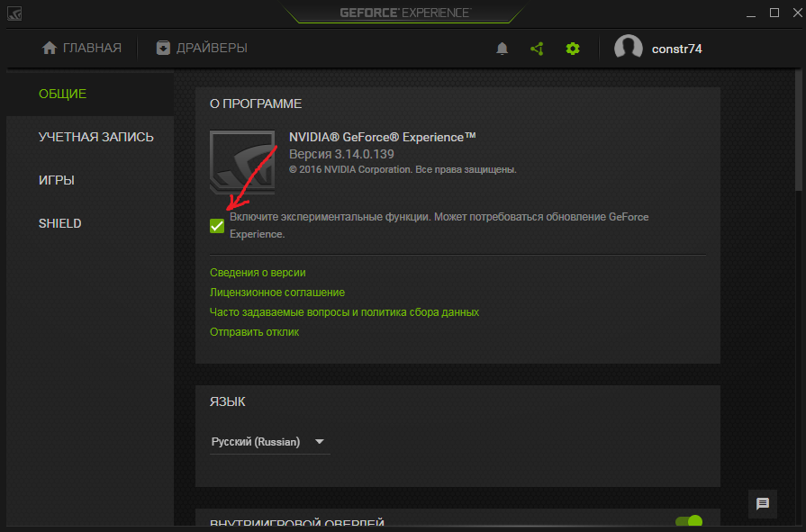
Task: Open the feedback chat bubble icon
Action: 762,504
